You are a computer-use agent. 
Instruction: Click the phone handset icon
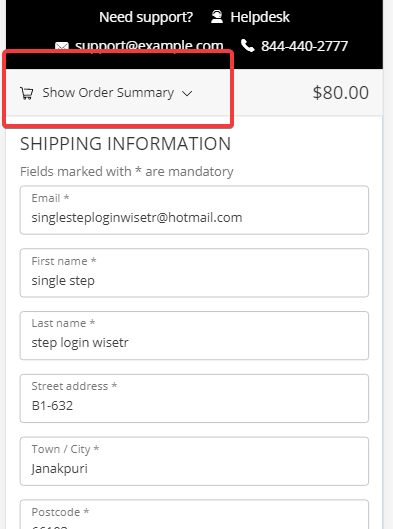pyautogui.click(x=248, y=46)
